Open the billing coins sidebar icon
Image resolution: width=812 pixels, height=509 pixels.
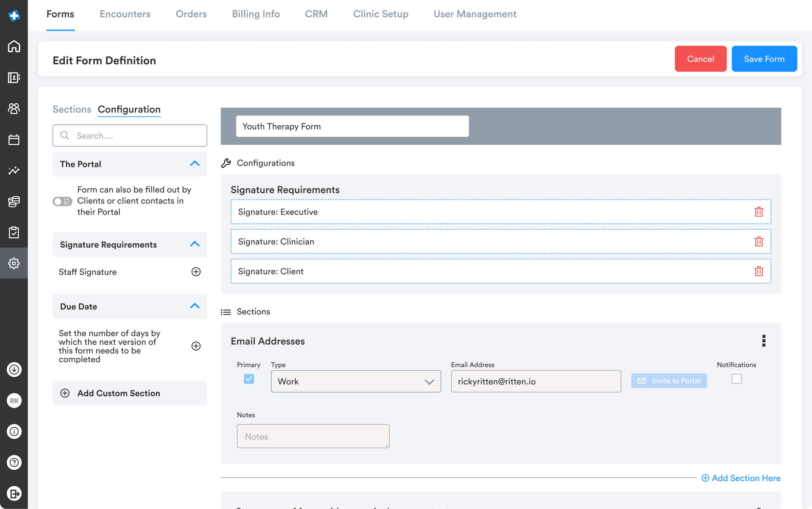pos(14,202)
